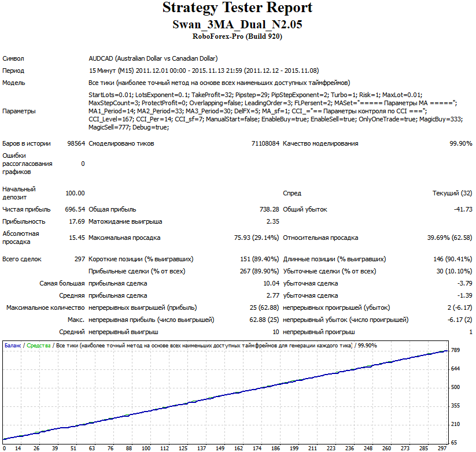Click the Всего сделок label

[x=22, y=259]
